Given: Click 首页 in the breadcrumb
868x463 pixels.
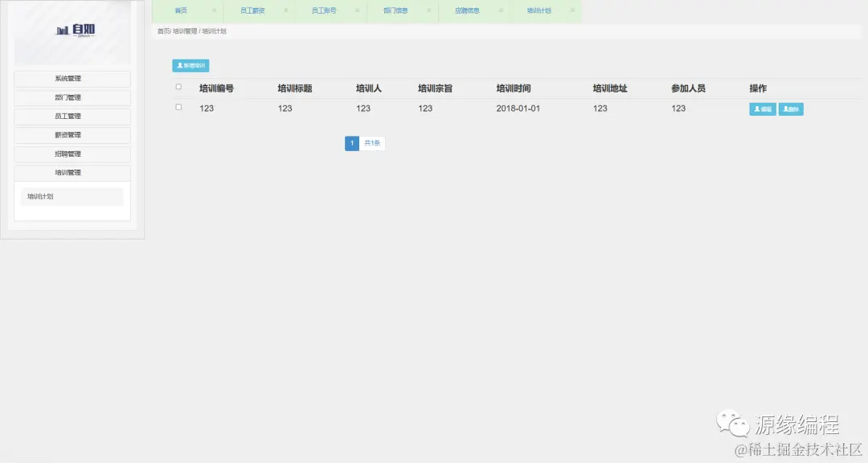Looking at the screenshot, I should (163, 31).
